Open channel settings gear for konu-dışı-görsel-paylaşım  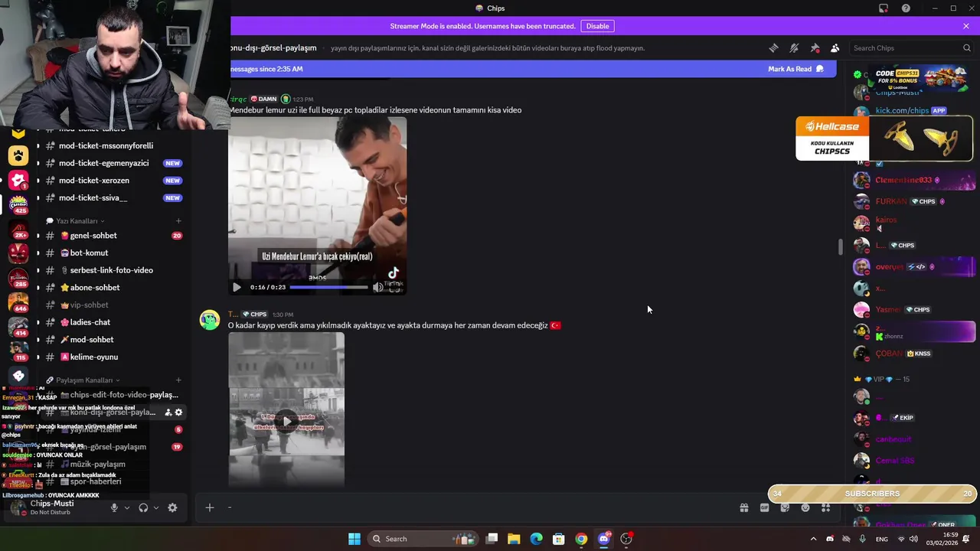[x=178, y=412]
